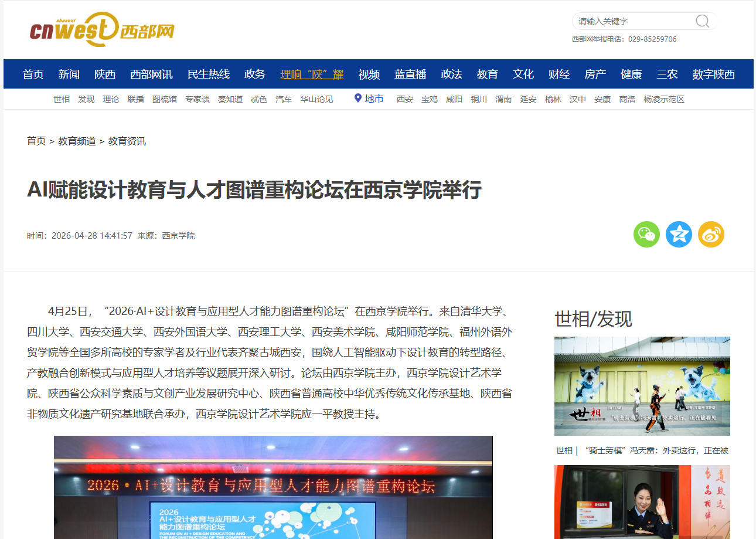Click the 教育频道 breadcrumb link
This screenshot has width=756, height=539.
point(77,141)
